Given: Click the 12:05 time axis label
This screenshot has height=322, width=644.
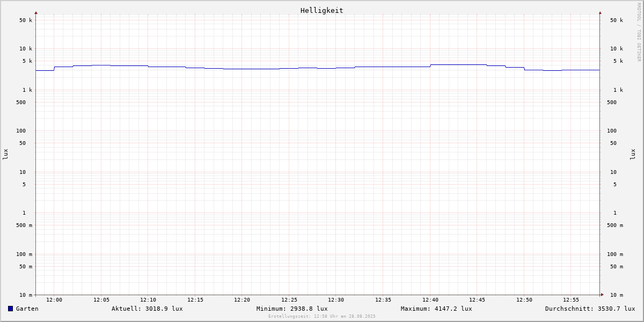Looking at the screenshot, I should tap(101, 300).
